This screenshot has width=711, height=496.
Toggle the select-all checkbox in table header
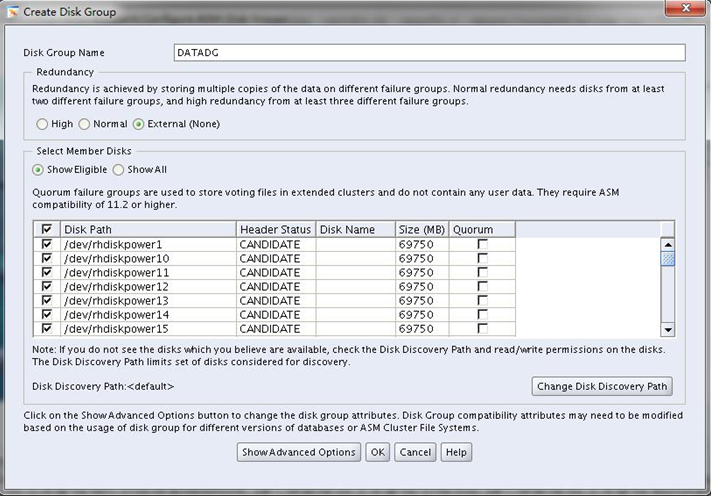47,229
